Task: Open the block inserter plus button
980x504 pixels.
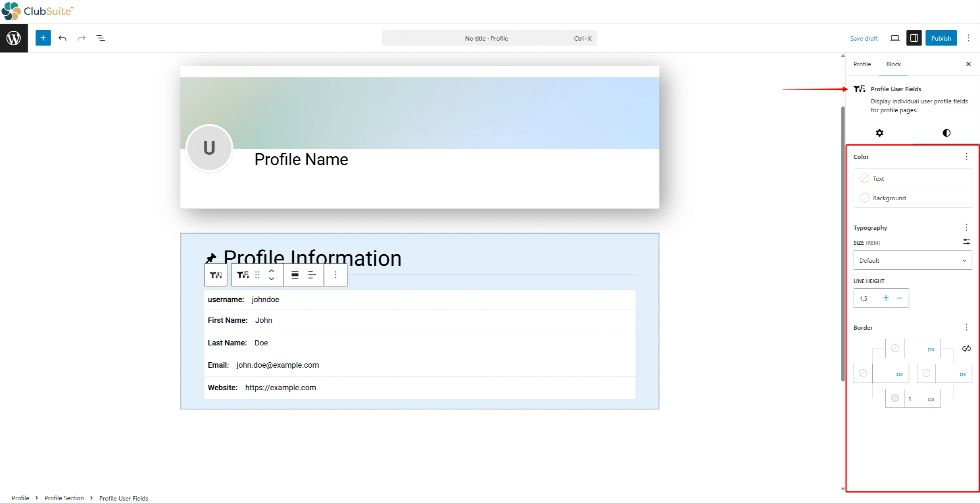Action: 43,38
